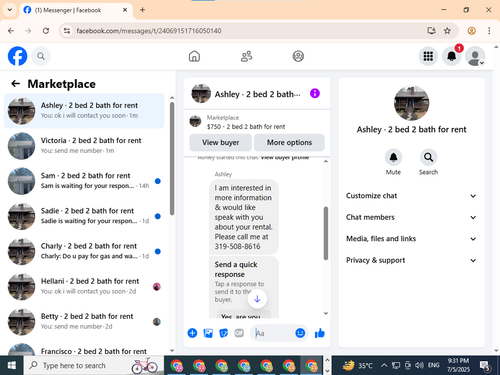Open the taskbar weather 35°C widget

[x=358, y=366]
